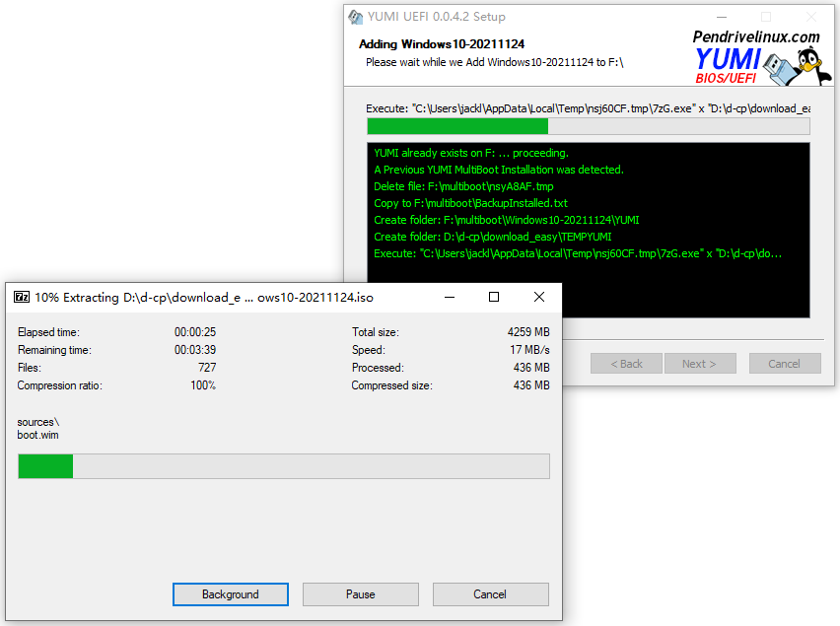Click the Next button in YUMI Setup
This screenshot has width=840, height=626.
pos(700,364)
